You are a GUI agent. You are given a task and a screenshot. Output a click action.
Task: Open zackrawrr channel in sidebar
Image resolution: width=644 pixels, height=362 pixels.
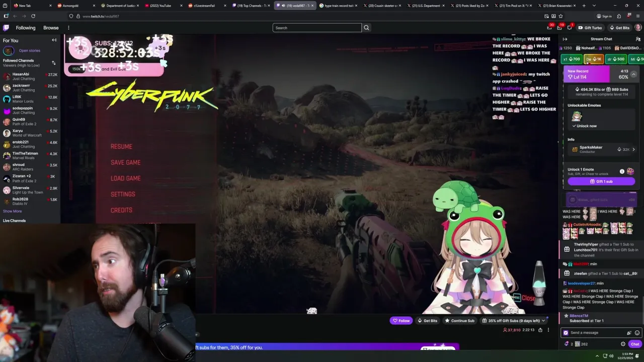pos(30,87)
